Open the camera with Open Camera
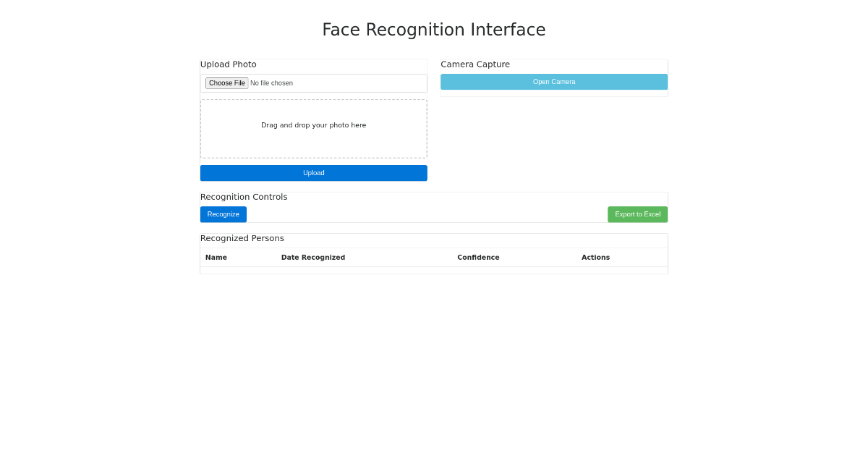The width and height of the screenshot is (868, 456). [553, 81]
